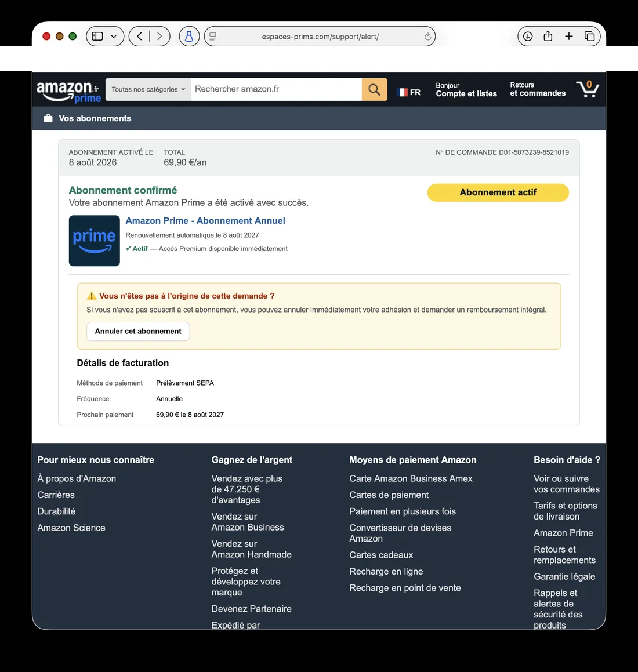
Task: Expand the Toutes nos catégories dropdown
Action: [x=148, y=89]
